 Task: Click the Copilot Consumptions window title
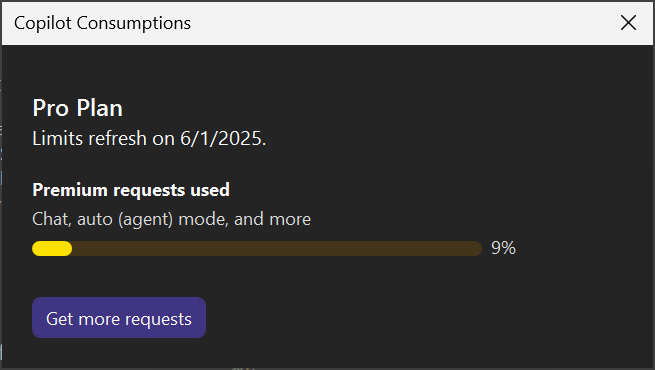[x=102, y=23]
